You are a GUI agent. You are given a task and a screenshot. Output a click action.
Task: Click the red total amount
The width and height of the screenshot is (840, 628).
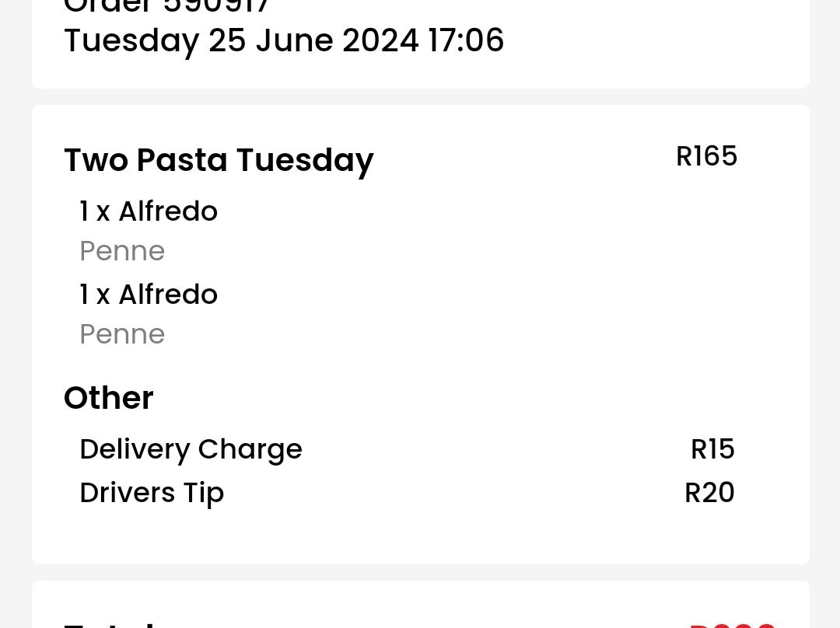tap(732, 625)
